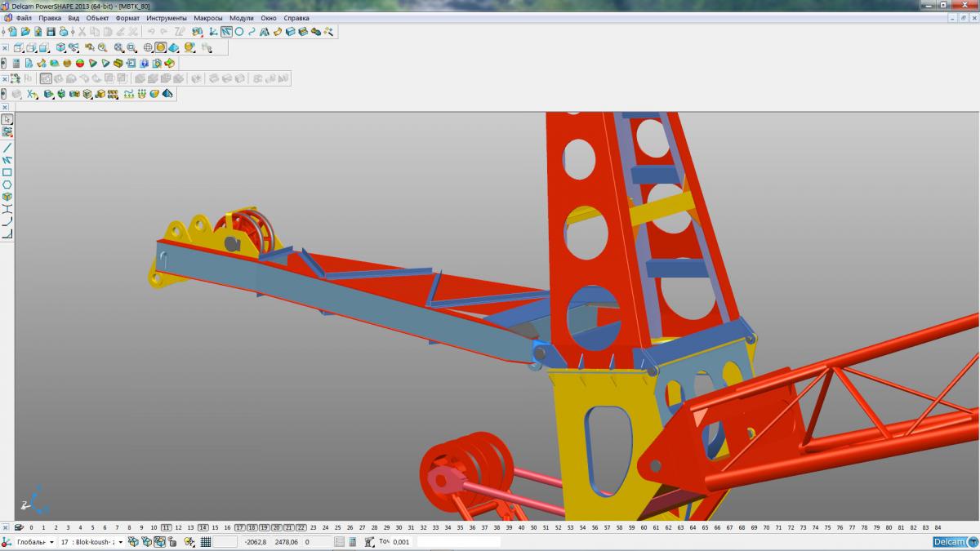The width and height of the screenshot is (980, 551).
Task: Toggle level 11 visibility button
Action: coord(167,527)
